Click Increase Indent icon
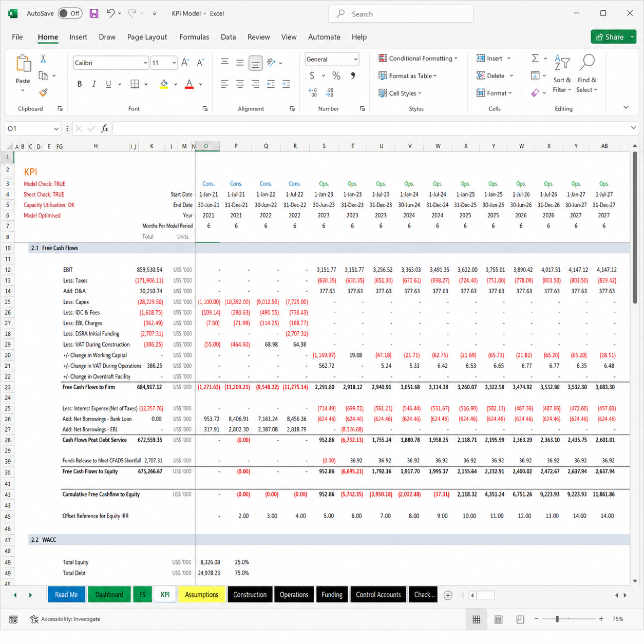Screen dimensions: 644x644 [x=286, y=84]
